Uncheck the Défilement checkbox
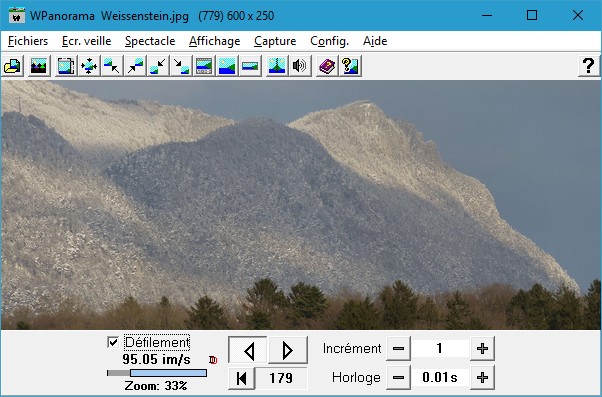 (113, 342)
